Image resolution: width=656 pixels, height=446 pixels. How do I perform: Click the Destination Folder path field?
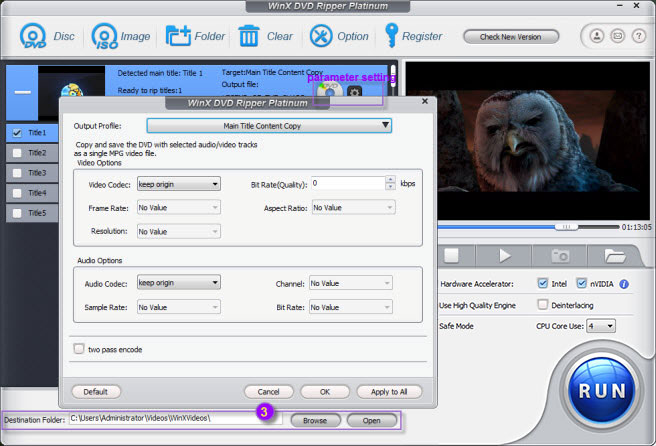176,418
